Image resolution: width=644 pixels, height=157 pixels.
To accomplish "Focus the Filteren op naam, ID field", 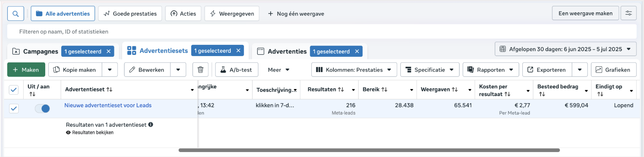I will pyautogui.click(x=322, y=31).
